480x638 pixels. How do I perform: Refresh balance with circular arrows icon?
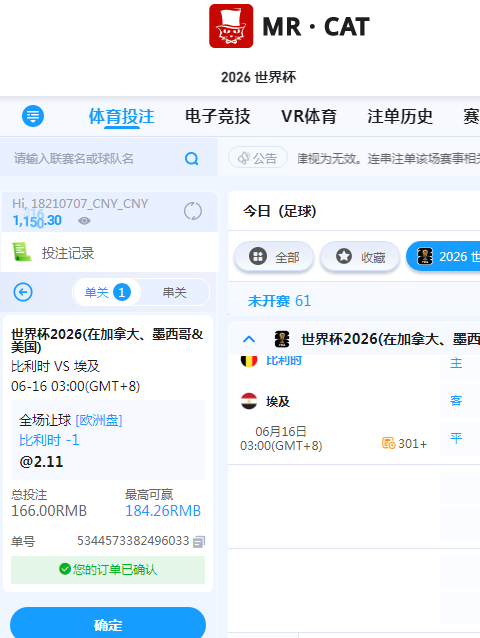[193, 211]
